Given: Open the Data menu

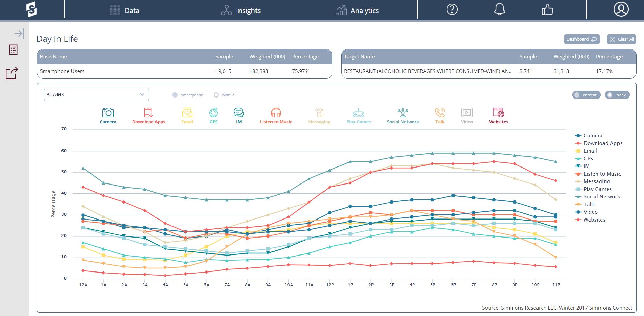Looking at the screenshot, I should (x=132, y=11).
